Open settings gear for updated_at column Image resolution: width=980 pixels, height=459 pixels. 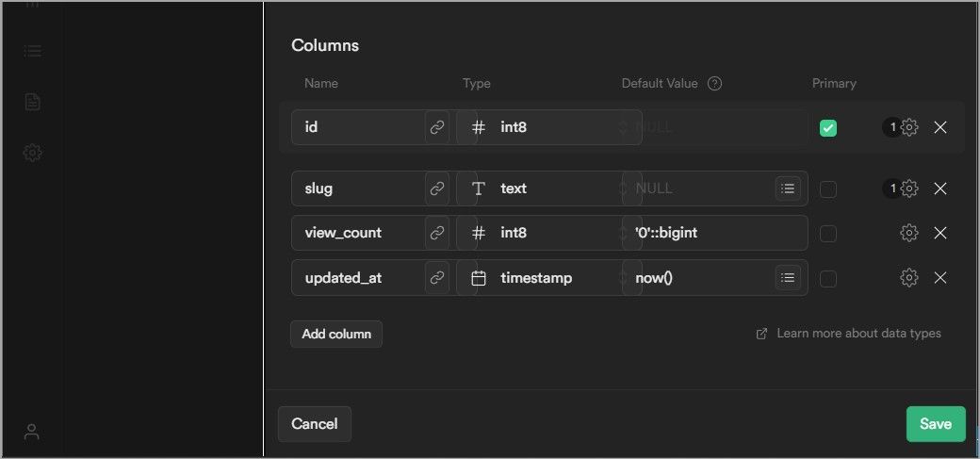[x=909, y=278]
